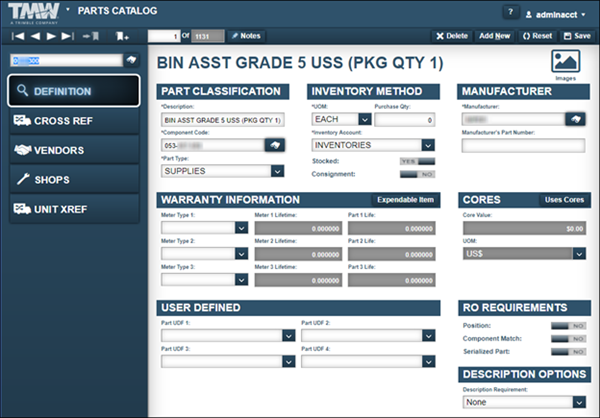
Task: Go to last record arrow
Action: [x=68, y=36]
